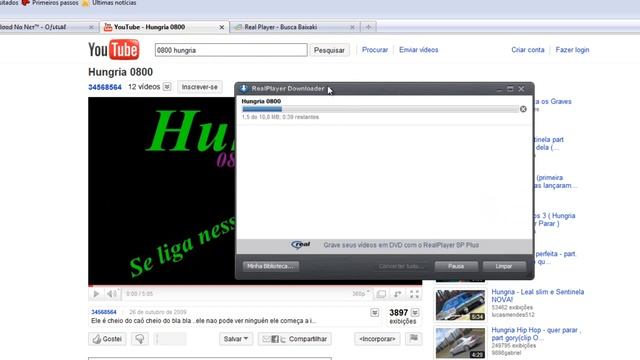This screenshot has width=640, height=360.
Task: Click the Limpar button in RealPlayer
Action: pyautogui.click(x=504, y=266)
